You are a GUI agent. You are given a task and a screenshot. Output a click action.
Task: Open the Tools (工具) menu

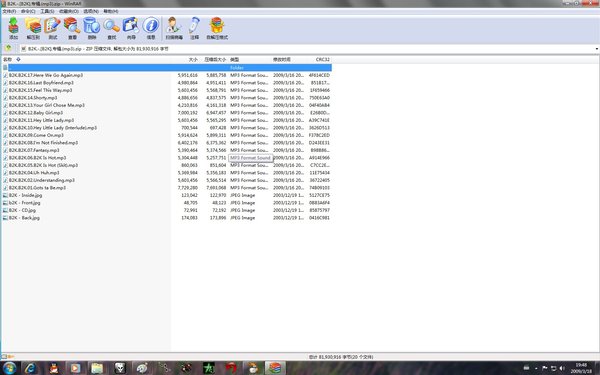coord(47,11)
